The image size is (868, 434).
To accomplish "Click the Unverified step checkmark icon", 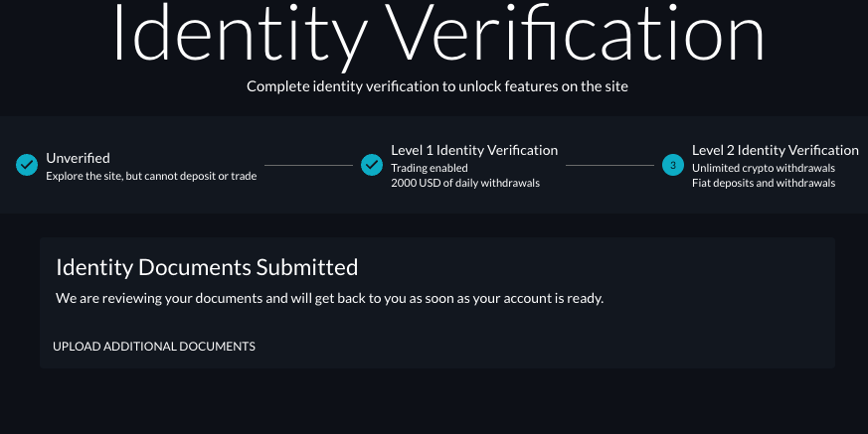I will point(27,165).
